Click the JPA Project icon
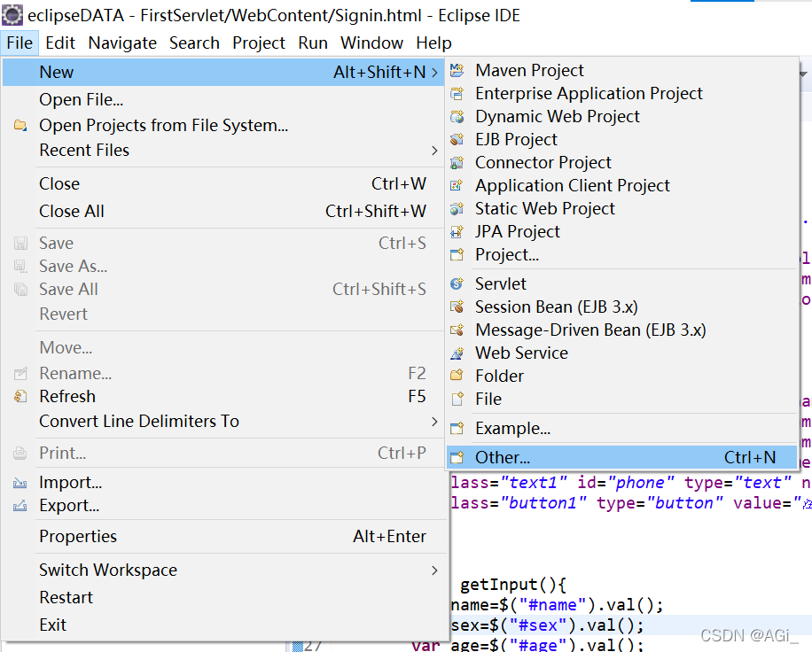The image size is (812, 652). (x=457, y=231)
